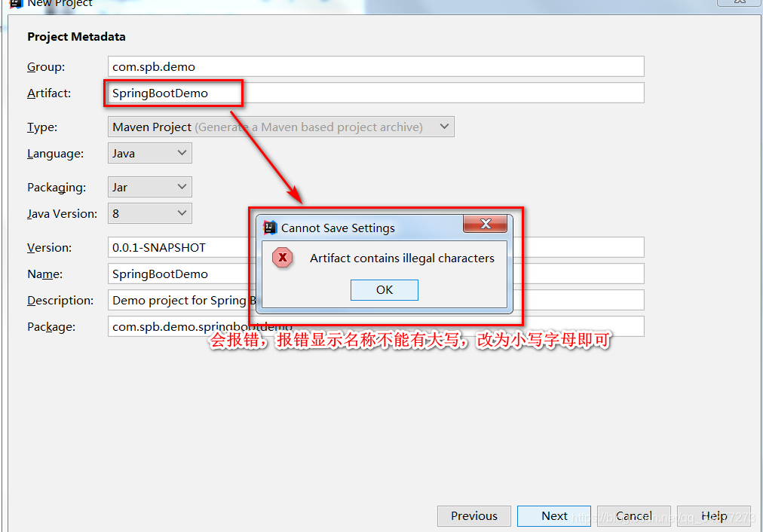Image resolution: width=763 pixels, height=532 pixels.
Task: Click the Next button
Action: tap(553, 516)
